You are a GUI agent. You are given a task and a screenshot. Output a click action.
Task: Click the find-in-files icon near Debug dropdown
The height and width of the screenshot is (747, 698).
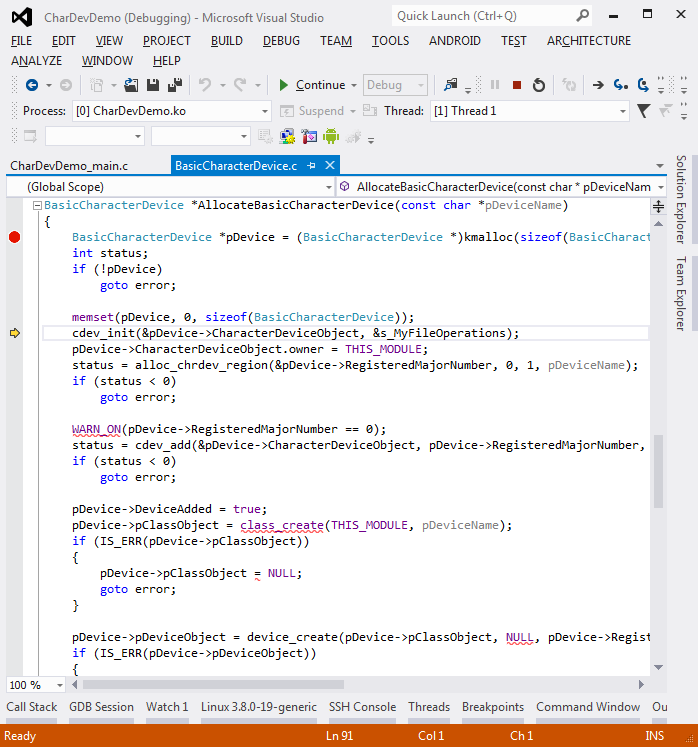[x=450, y=85]
